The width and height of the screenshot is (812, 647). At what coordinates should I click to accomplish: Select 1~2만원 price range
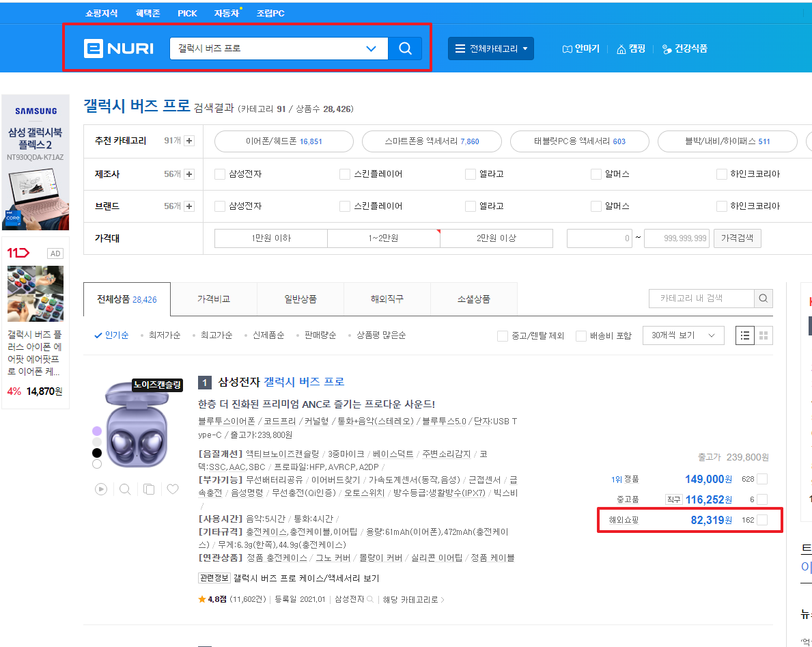(384, 238)
